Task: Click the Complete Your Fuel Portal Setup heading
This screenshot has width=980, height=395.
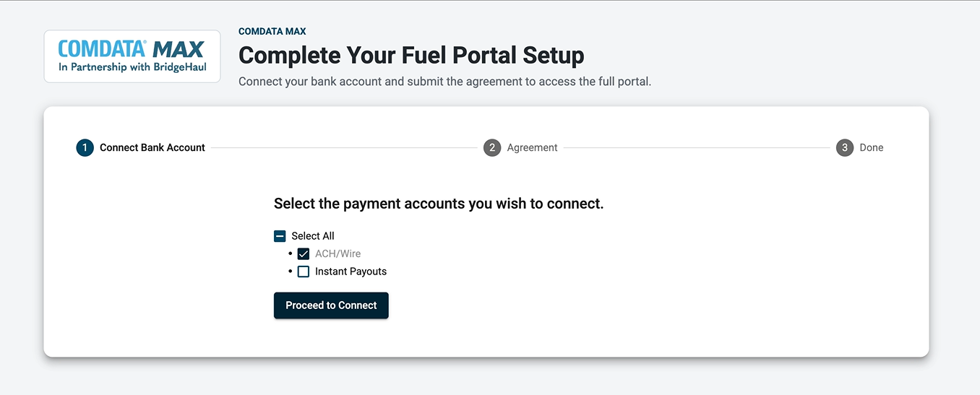Action: coord(411,55)
